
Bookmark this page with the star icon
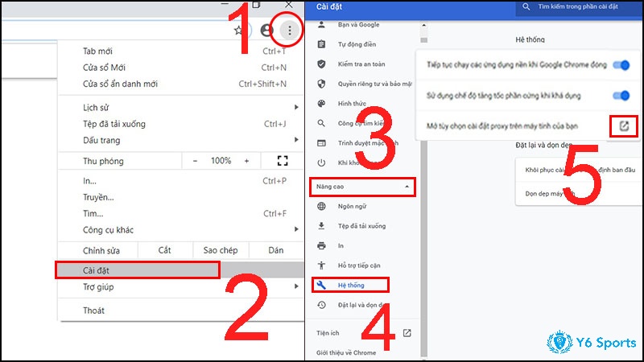[x=238, y=30]
